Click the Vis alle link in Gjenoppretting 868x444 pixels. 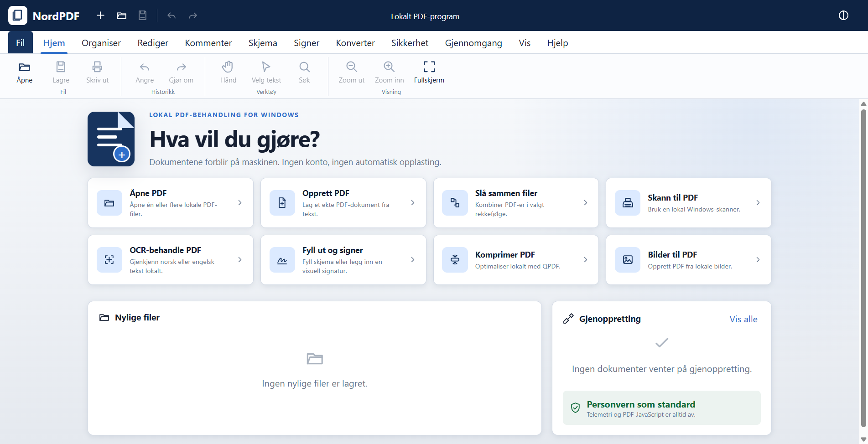[x=743, y=319]
